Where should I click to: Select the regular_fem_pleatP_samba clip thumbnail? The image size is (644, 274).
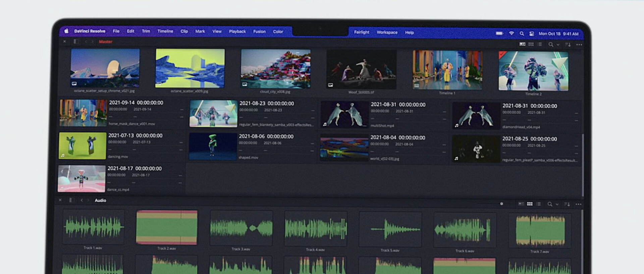[476, 149]
